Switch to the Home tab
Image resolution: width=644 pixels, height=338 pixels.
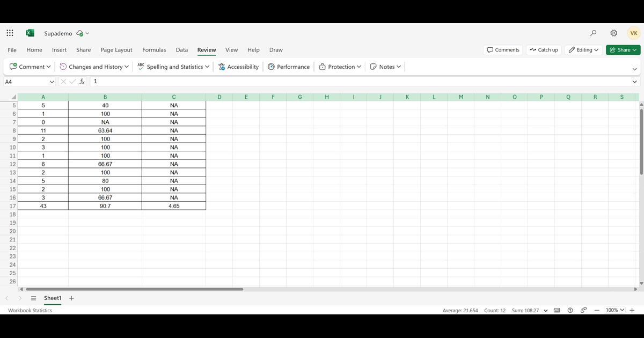[x=34, y=50]
